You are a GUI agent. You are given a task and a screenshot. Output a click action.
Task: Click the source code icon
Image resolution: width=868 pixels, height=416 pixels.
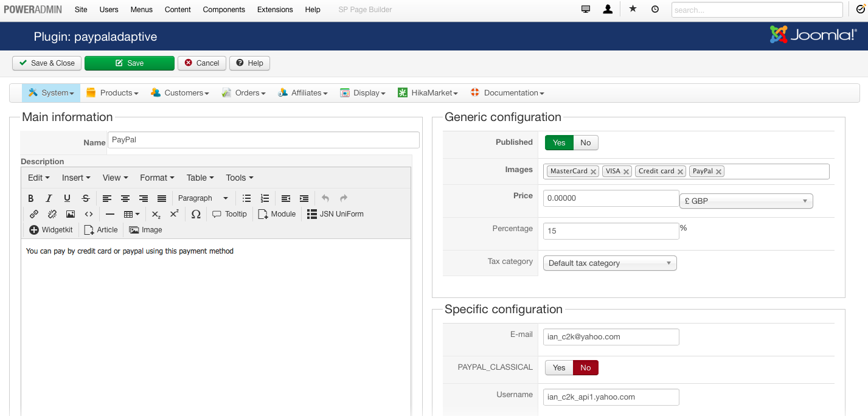89,214
